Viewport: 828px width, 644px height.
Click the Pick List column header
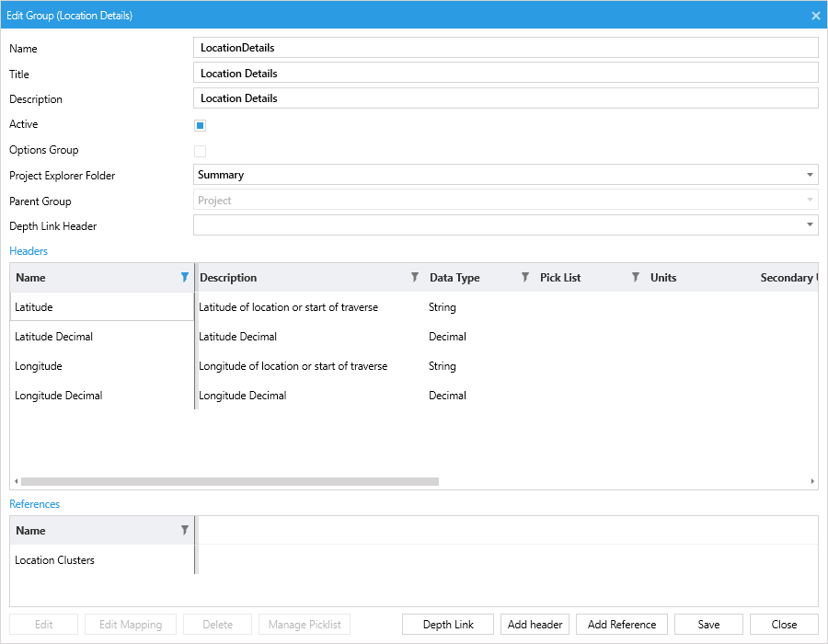[x=560, y=278]
